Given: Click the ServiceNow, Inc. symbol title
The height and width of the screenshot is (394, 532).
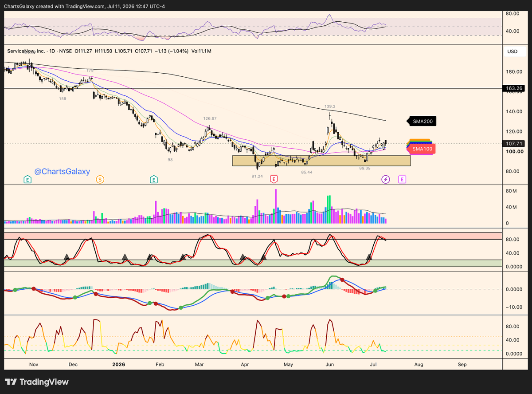Looking at the screenshot, I should (26, 51).
